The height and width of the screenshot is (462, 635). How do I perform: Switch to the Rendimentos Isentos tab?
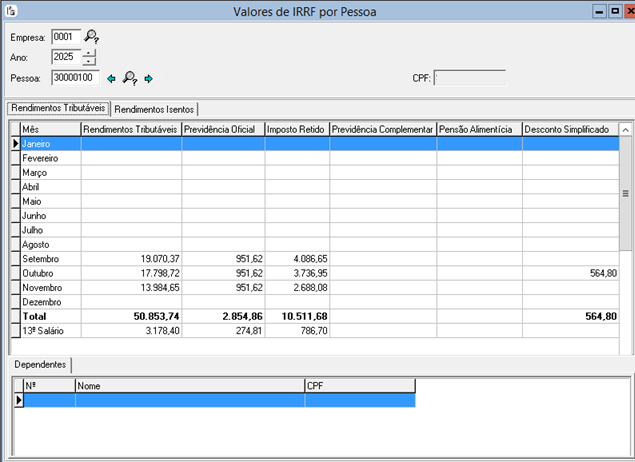(154, 109)
